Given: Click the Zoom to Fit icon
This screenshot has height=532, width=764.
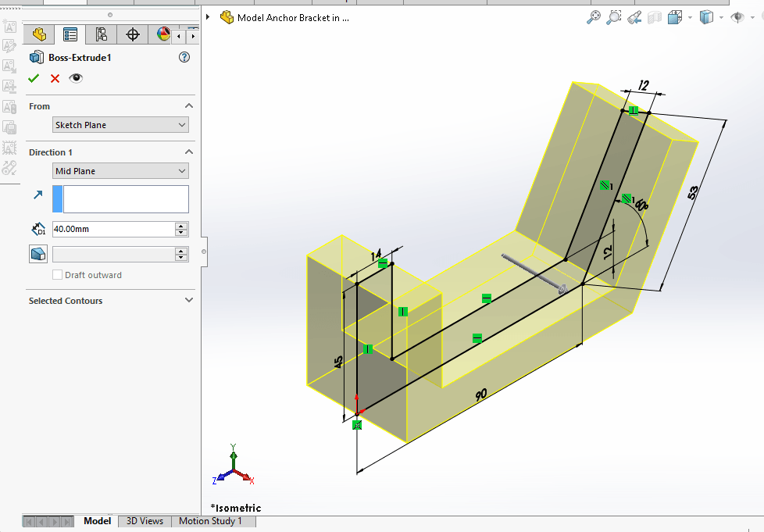Looking at the screenshot, I should tap(594, 16).
